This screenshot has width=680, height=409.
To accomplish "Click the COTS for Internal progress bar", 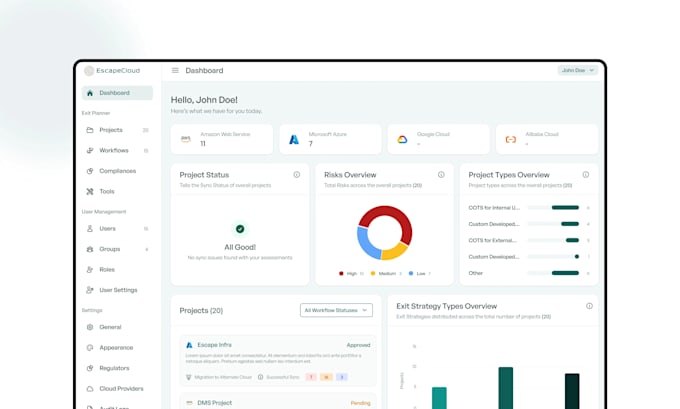I will pyautogui.click(x=553, y=208).
